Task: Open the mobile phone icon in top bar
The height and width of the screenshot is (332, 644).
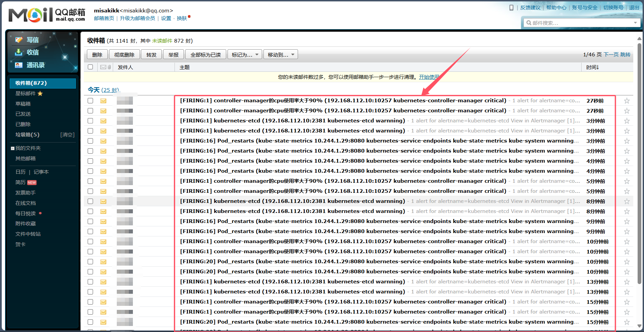Action: (x=511, y=8)
